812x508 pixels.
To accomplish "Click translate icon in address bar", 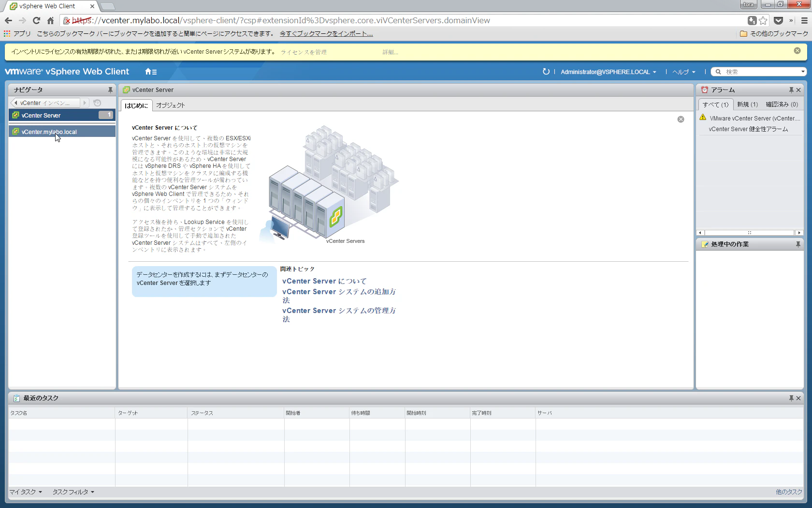I will tap(752, 20).
